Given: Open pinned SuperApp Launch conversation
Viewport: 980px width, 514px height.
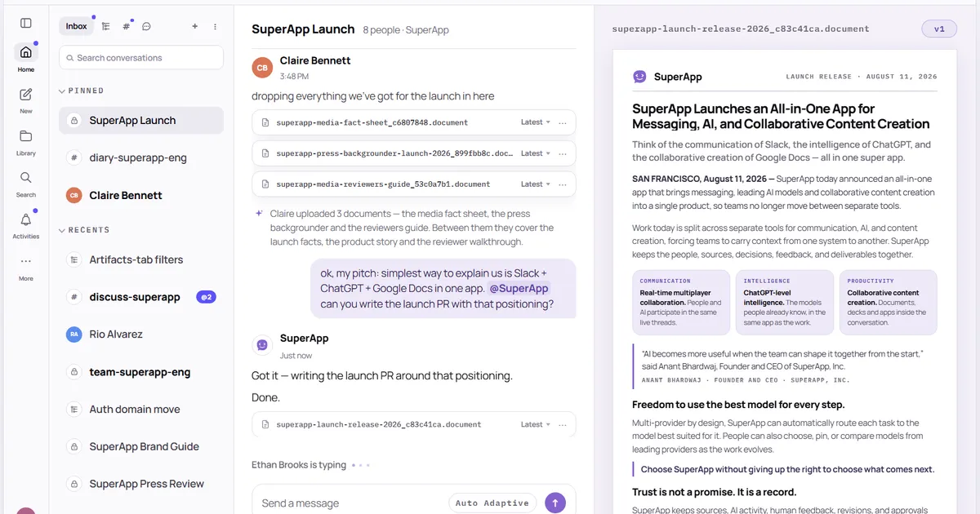Looking at the screenshot, I should [141, 120].
